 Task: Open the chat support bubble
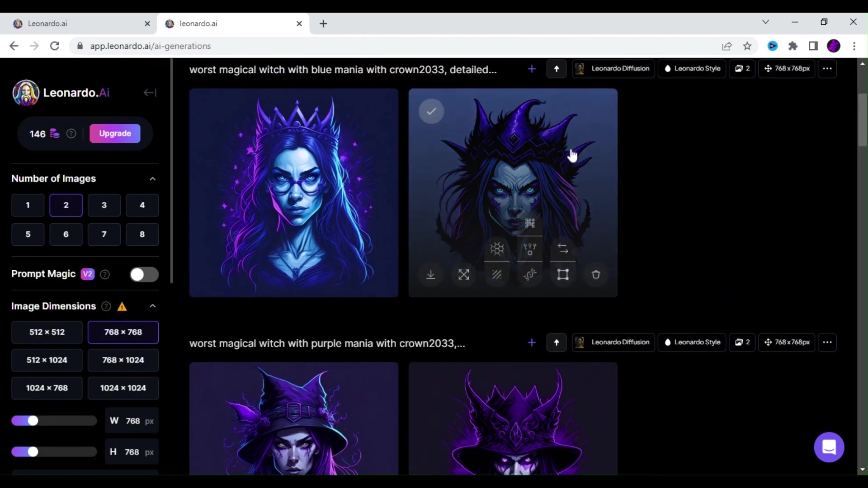click(x=829, y=447)
